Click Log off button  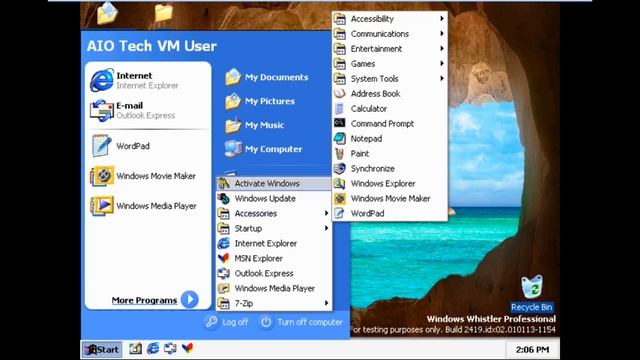227,322
